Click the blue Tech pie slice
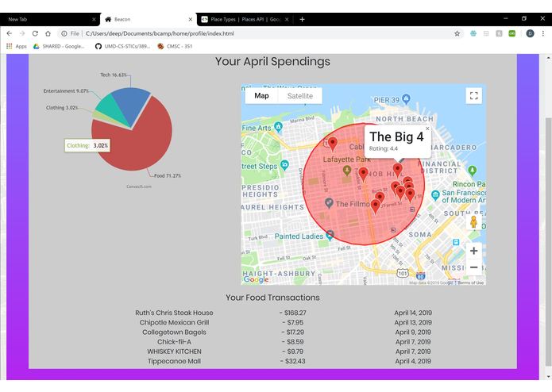Viewport: 552px width, 392px height. tap(131, 104)
